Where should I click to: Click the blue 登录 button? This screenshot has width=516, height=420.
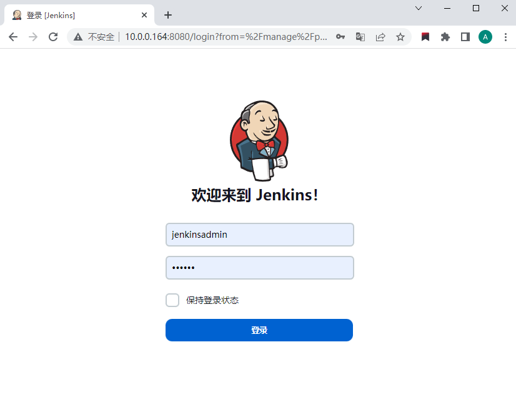tap(259, 330)
